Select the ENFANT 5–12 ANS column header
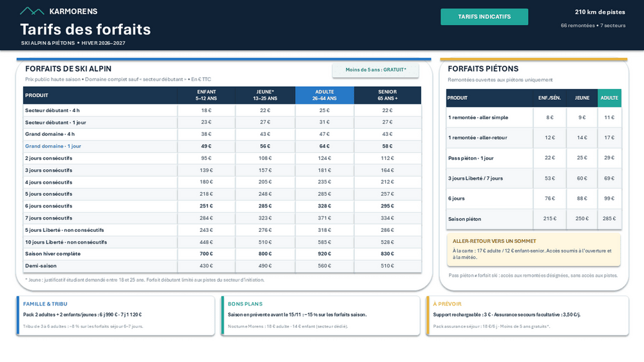The height and width of the screenshot is (362, 644). [206, 95]
